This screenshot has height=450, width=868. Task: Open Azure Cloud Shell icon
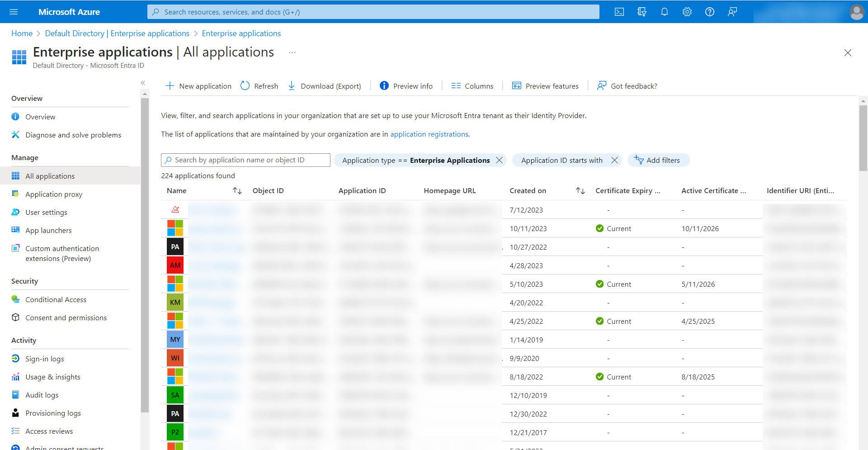pos(619,12)
